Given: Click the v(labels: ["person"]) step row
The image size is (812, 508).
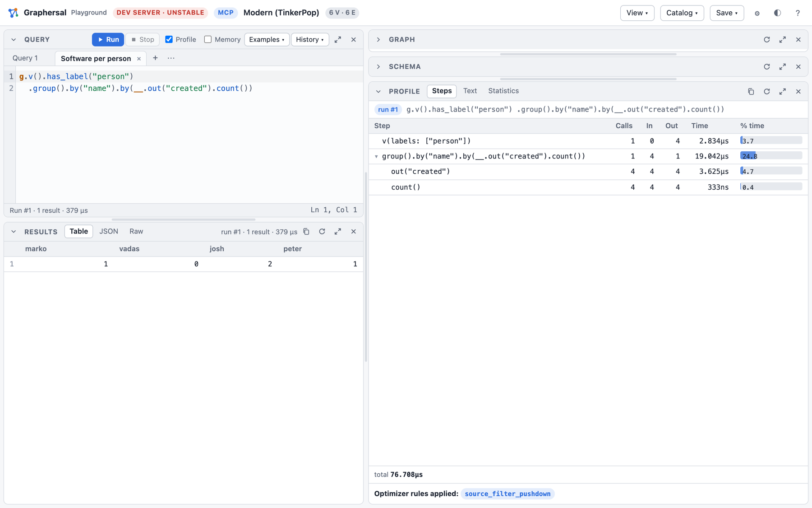Looking at the screenshot, I should 588,141.
